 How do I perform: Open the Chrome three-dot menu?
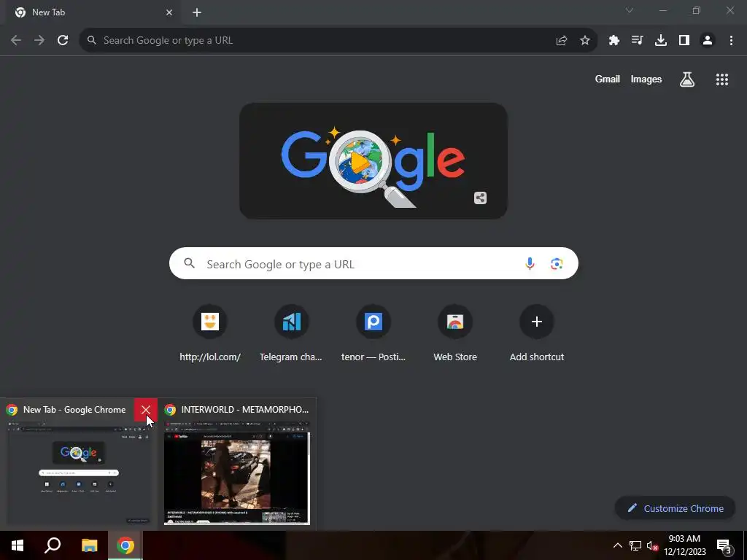tap(731, 41)
